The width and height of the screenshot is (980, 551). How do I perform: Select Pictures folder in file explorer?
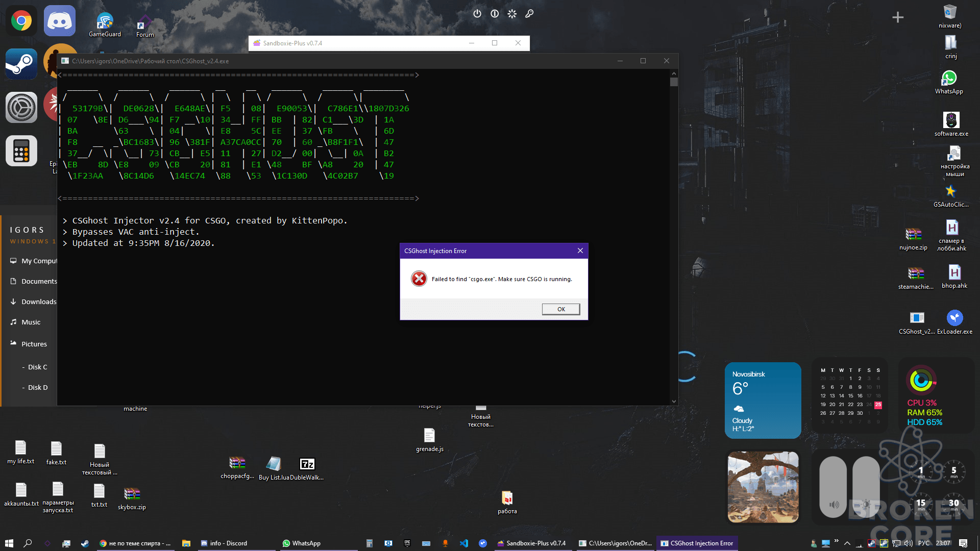[34, 343]
